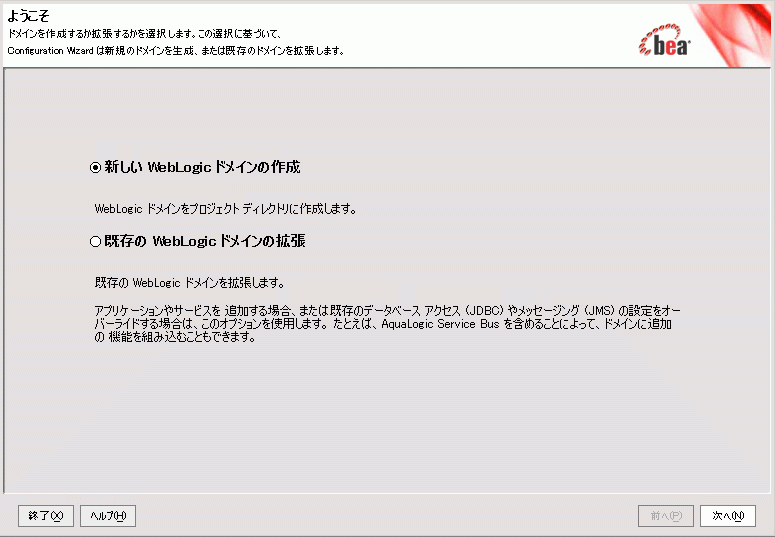This screenshot has height=537, width=775.
Task: Select the 新しい WebLogic ドメインの作成 radio button
Action: [x=95, y=168]
